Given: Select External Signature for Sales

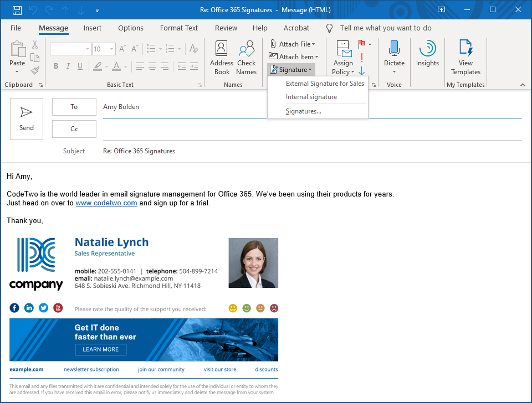Looking at the screenshot, I should 325,84.
